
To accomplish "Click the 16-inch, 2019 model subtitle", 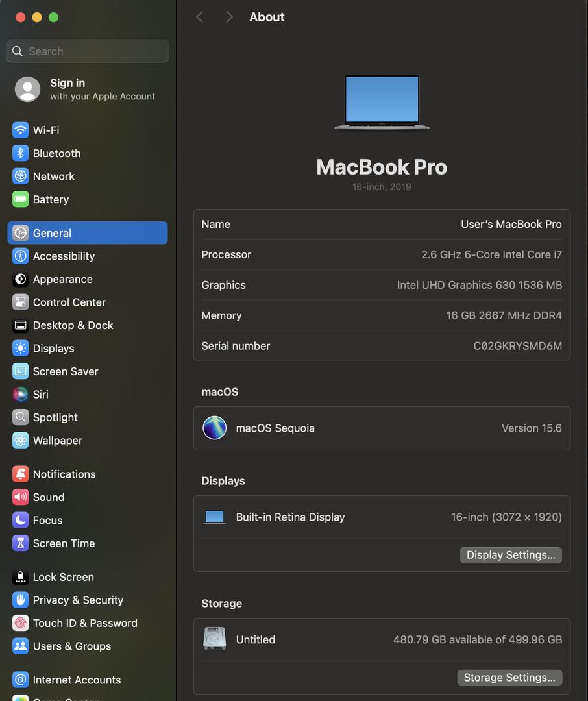I will click(382, 187).
